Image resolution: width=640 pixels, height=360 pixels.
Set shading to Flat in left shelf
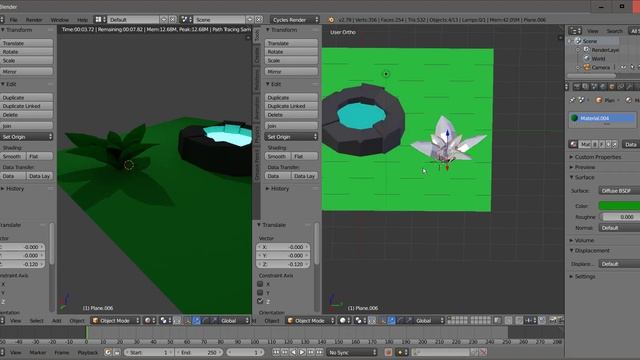click(x=40, y=156)
